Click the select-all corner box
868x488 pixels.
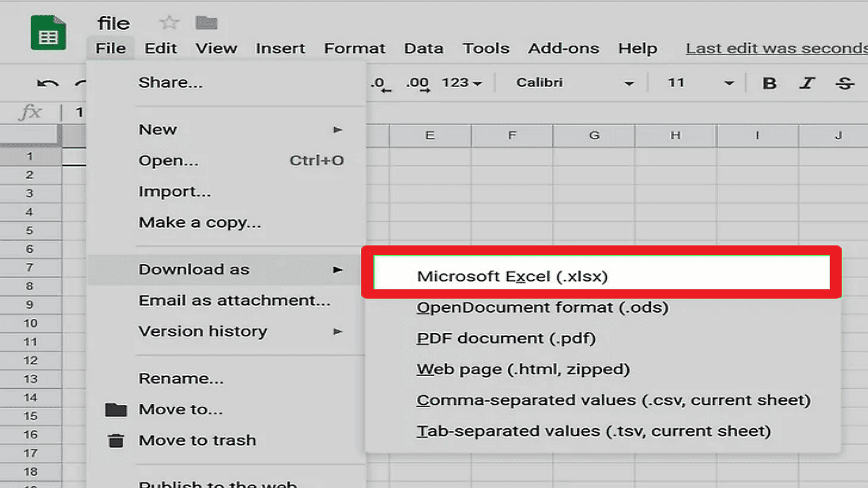(30, 135)
